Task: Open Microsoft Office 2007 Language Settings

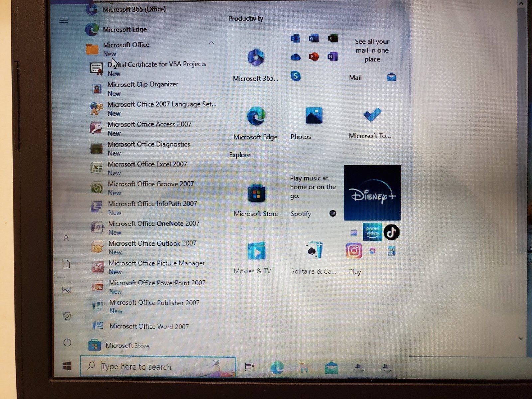Action: coord(162,108)
